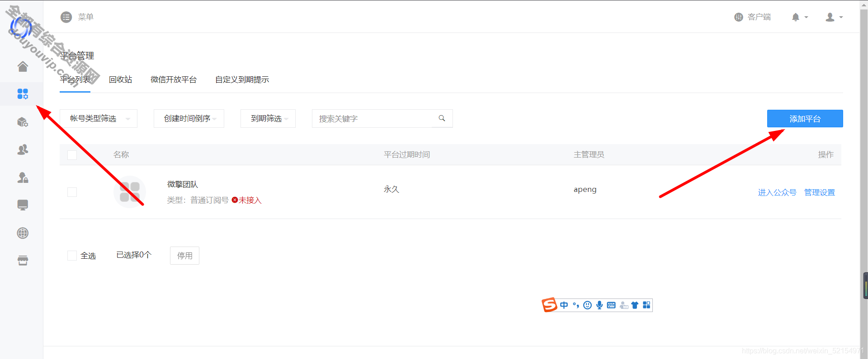
Task: Open the Sogou emoji smiley icon
Action: pos(588,305)
